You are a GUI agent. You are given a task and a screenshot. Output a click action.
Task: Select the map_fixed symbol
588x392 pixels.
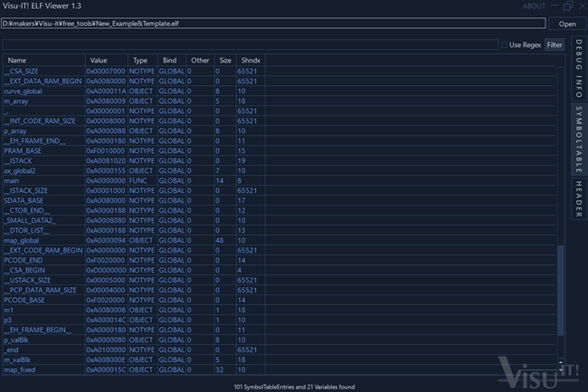pyautogui.click(x=279, y=369)
